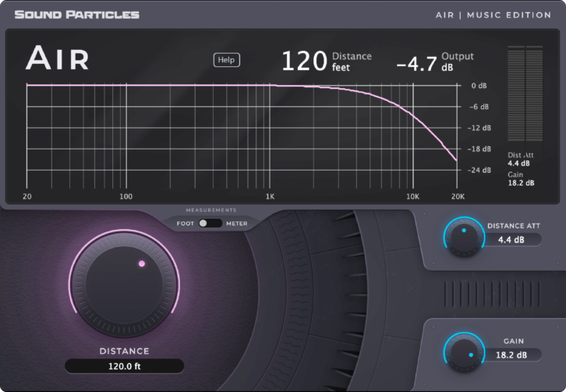Open the Help button
This screenshot has width=566, height=392.
[227, 60]
